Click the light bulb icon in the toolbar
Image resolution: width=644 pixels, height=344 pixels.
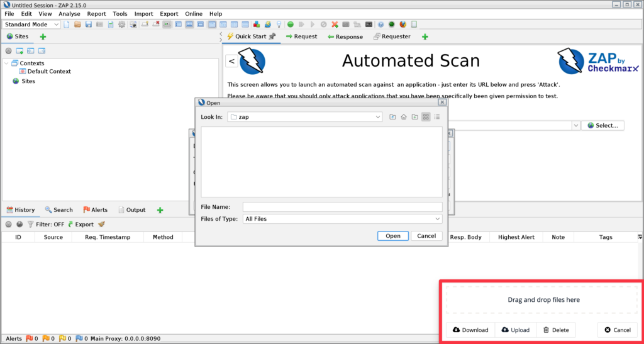(x=279, y=25)
